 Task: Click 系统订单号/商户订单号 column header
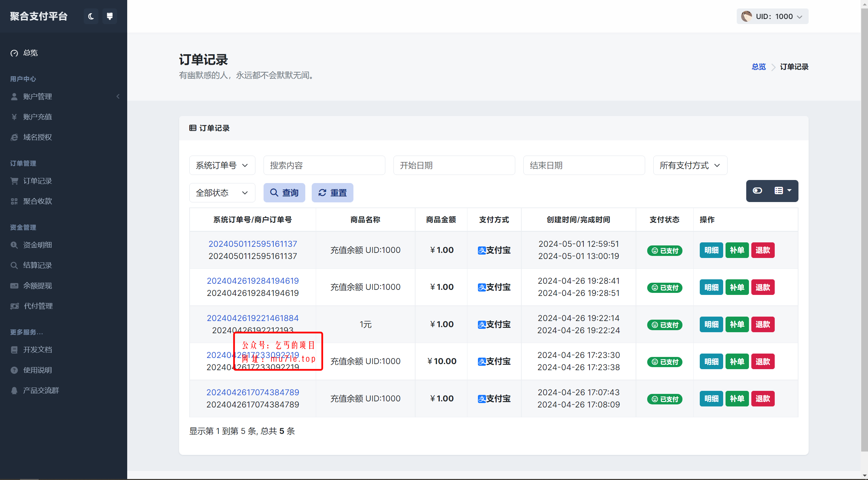pos(253,220)
